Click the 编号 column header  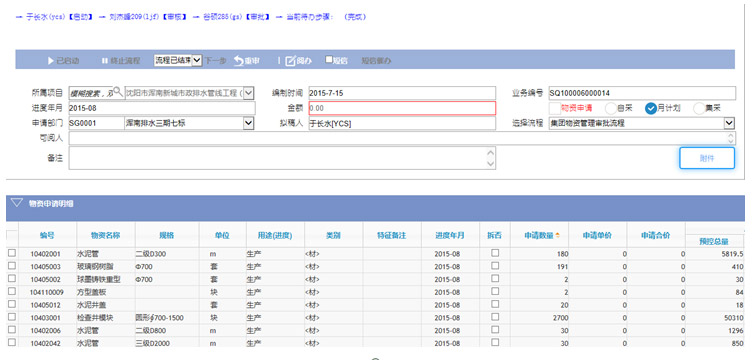tap(47, 235)
